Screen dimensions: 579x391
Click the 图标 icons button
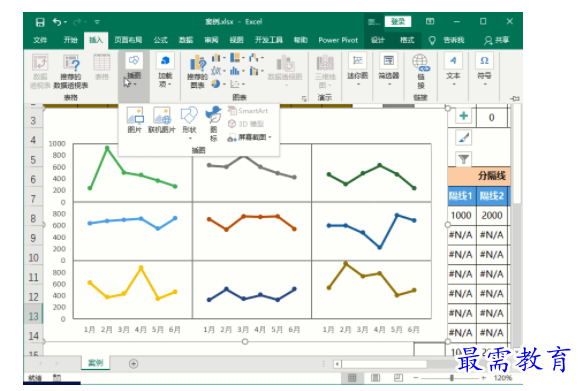(213, 124)
